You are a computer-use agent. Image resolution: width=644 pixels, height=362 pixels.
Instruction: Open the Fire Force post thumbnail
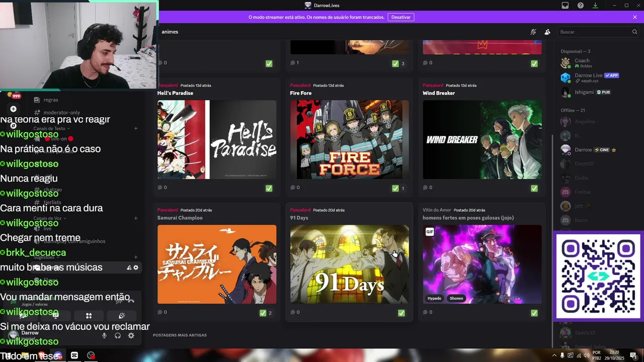[350, 140]
